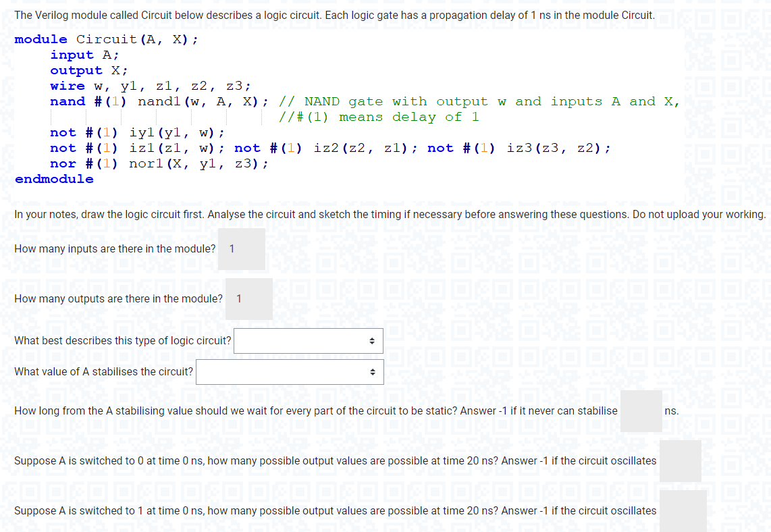
Task: Select the outputs answer field showing 1
Action: point(248,298)
